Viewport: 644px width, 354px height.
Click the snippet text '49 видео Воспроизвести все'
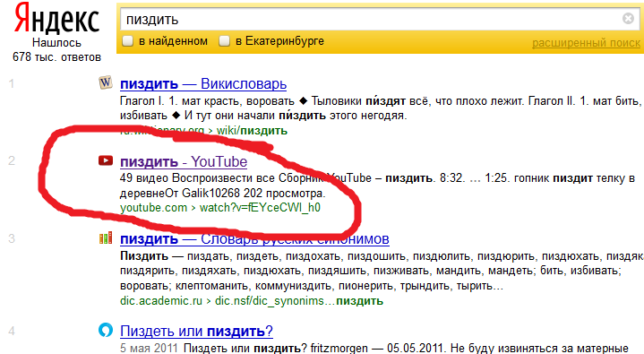click(197, 178)
